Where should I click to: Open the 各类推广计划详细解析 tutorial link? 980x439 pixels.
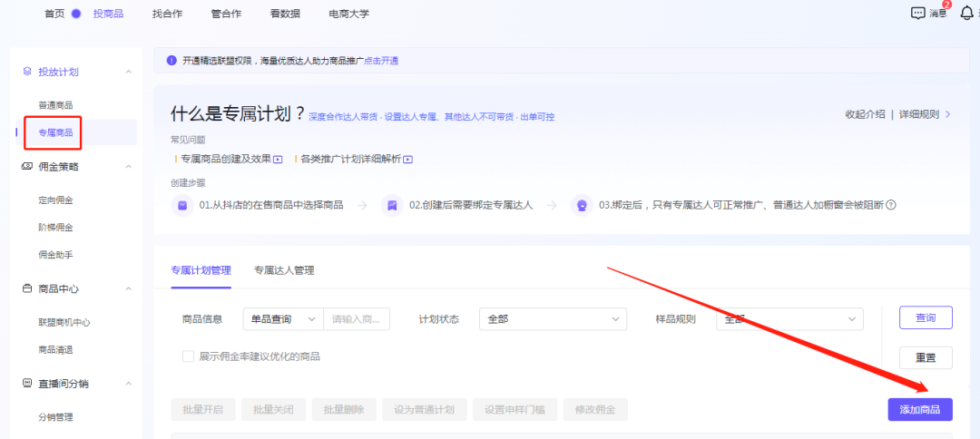pyautogui.click(x=350, y=160)
